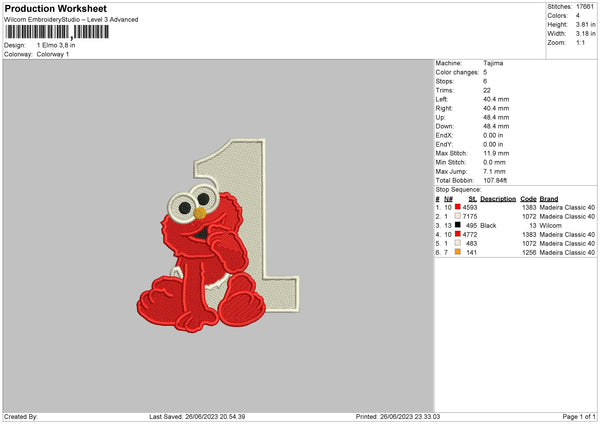Click the Page 1 of 1 footer text
This screenshot has width=600, height=424.
[x=574, y=417]
